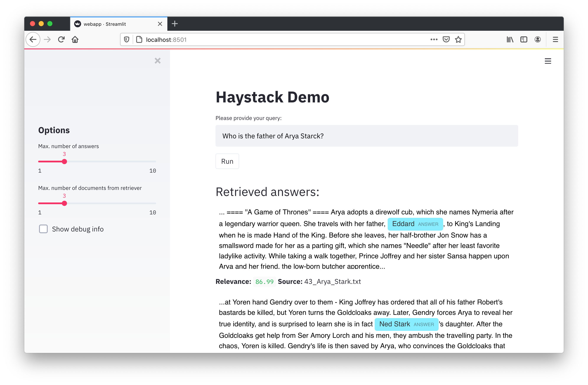Save page to Pocket icon
The width and height of the screenshot is (588, 385).
click(446, 39)
